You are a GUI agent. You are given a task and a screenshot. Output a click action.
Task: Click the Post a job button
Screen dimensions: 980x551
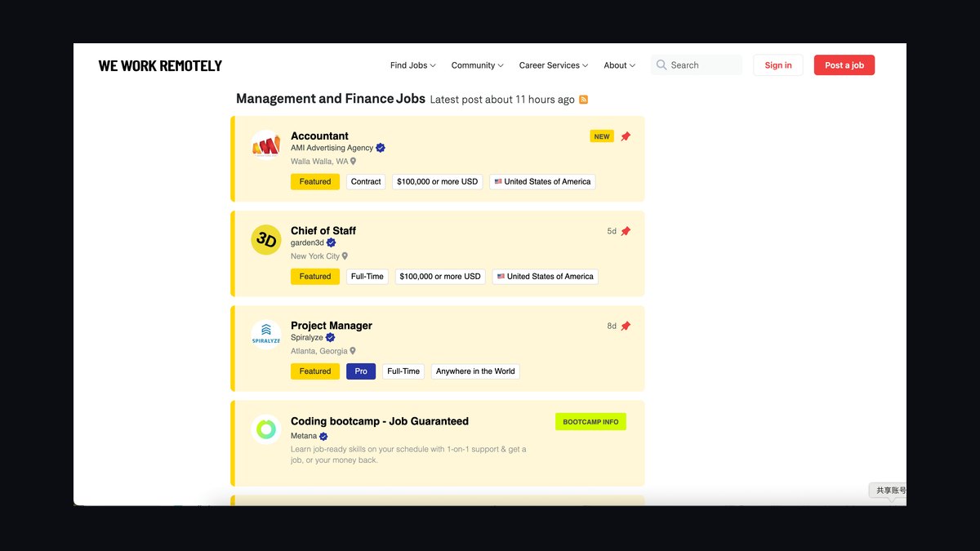coord(844,65)
